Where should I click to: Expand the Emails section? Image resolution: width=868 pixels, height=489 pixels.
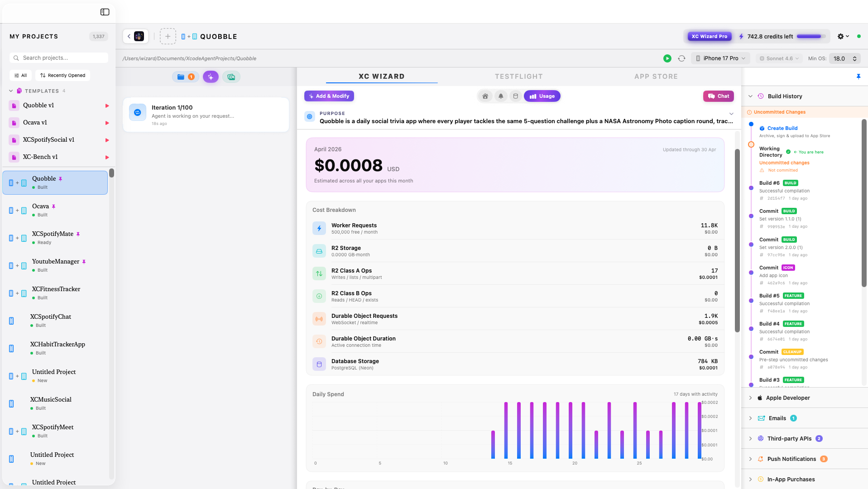point(750,418)
